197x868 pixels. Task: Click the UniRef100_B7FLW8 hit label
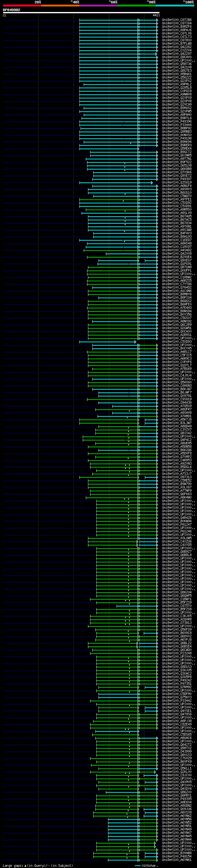(177, 43)
